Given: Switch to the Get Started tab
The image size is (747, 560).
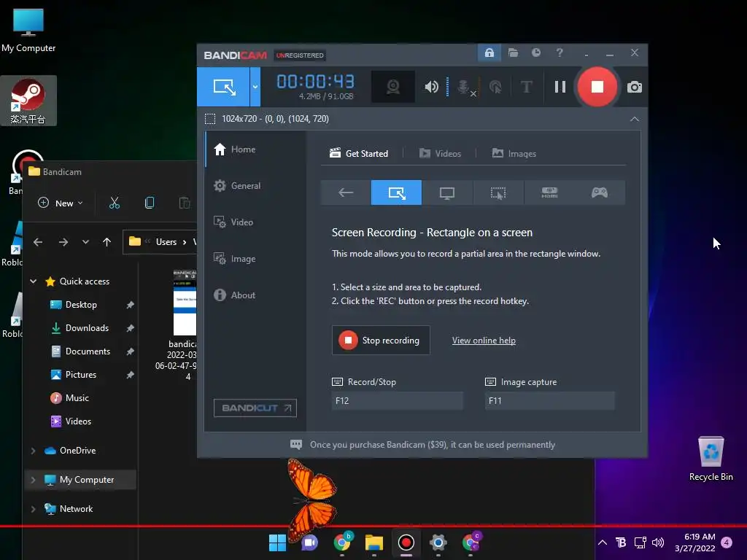Looking at the screenshot, I should coord(359,153).
